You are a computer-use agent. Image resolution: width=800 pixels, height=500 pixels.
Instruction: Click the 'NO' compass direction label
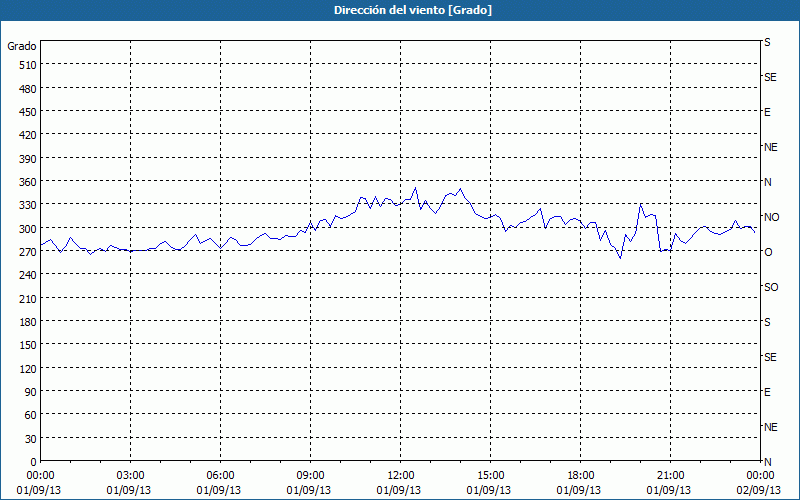coord(771,217)
